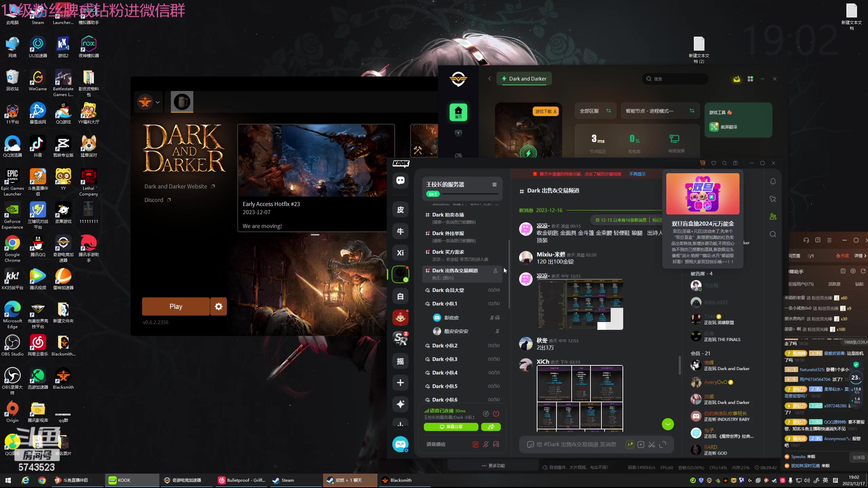Image resolution: width=868 pixels, height=488 pixels.
Task: Click the accelerator 首页 home icon
Action: tap(458, 112)
